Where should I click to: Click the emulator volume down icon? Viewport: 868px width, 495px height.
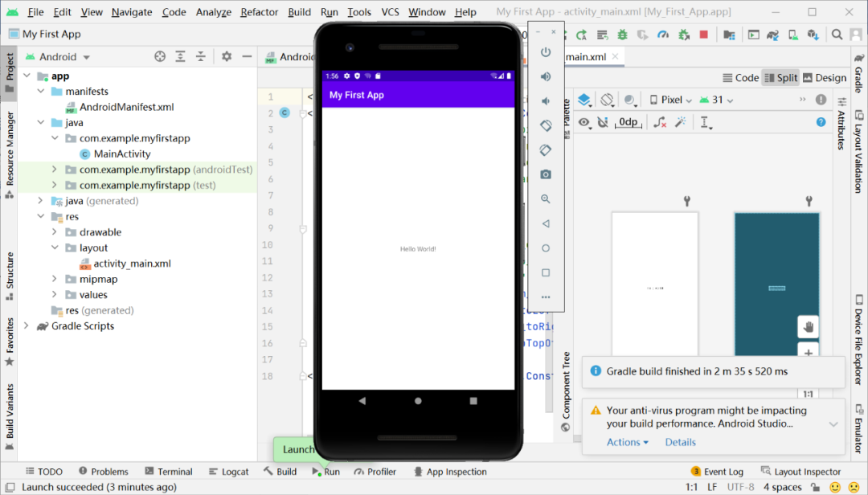click(545, 100)
